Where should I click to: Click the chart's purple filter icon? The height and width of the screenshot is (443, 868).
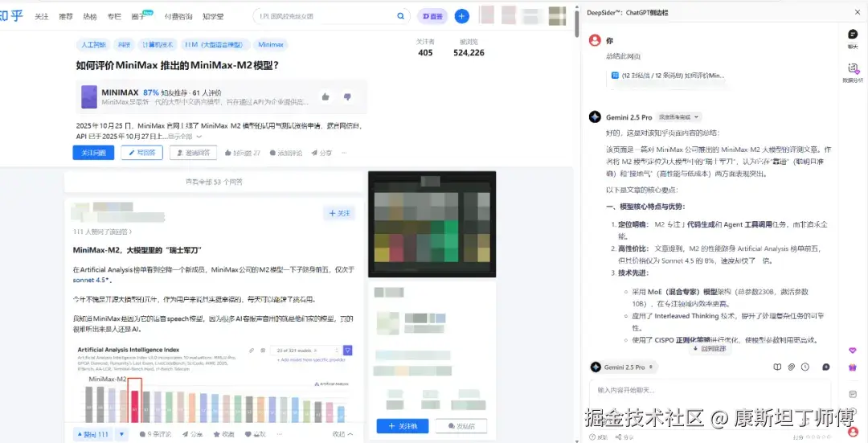click(348, 351)
